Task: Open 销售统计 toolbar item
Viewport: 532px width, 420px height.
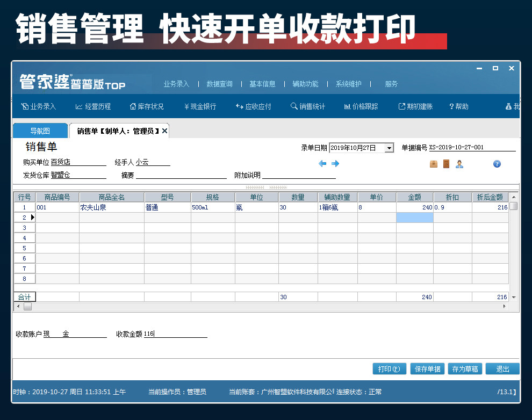Action: (308, 106)
